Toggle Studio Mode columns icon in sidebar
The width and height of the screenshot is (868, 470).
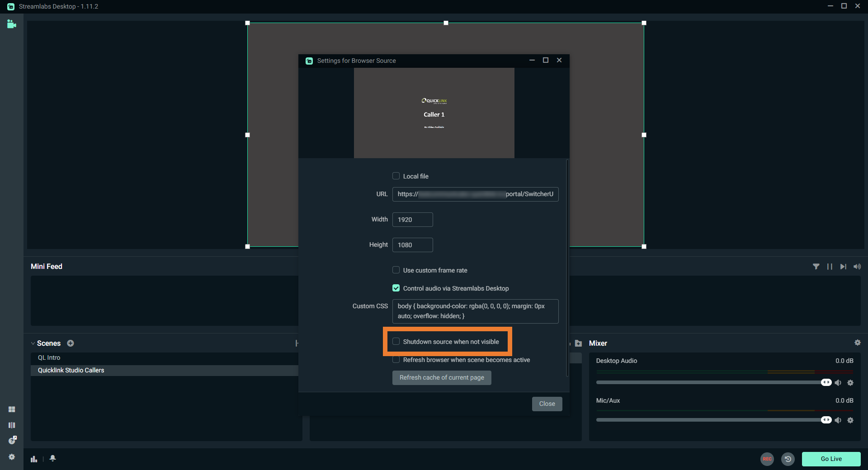[12, 425]
